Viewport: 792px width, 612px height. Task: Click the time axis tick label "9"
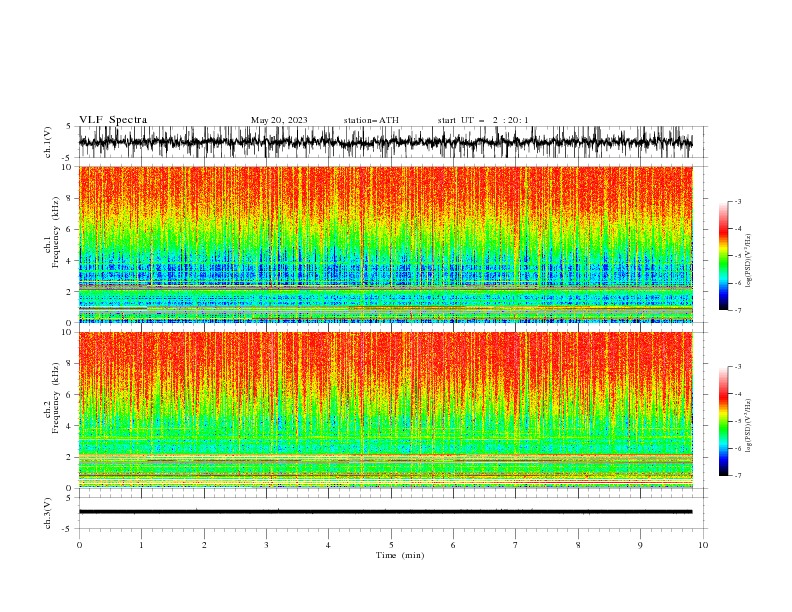click(640, 545)
